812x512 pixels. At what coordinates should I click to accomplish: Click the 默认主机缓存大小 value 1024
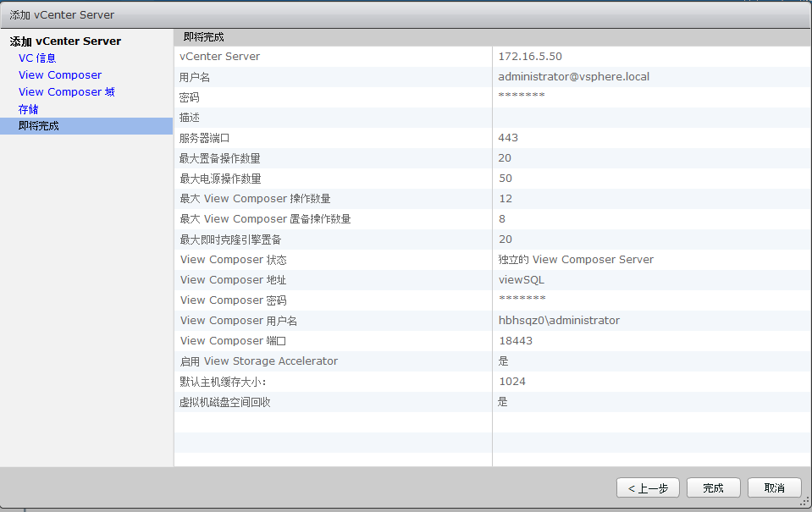click(512, 382)
